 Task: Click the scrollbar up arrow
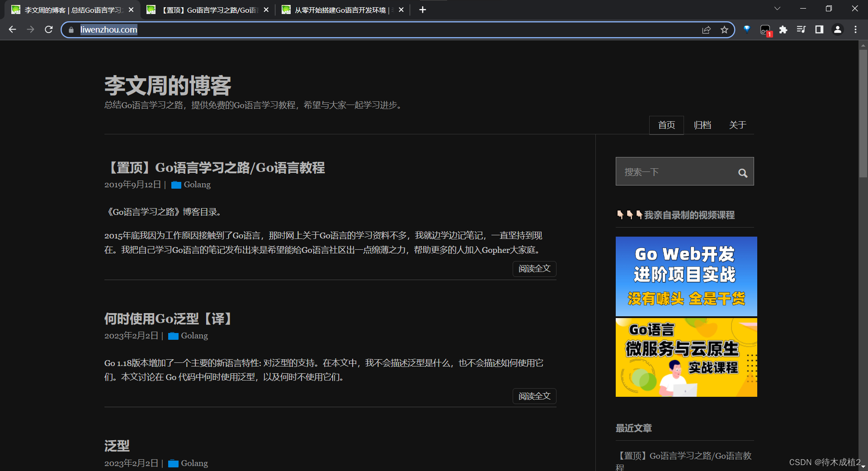(863, 45)
